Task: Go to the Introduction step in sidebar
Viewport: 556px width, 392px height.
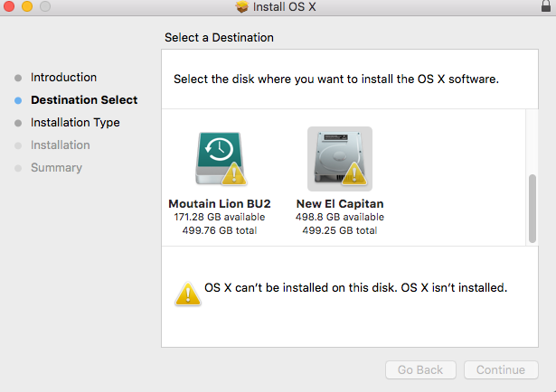Action: [x=63, y=78]
